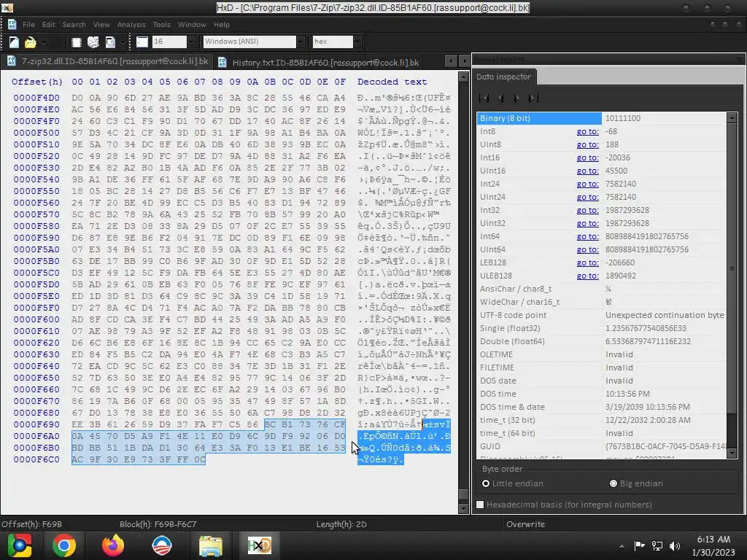Click the HxD document icon left of File menu

point(12,24)
